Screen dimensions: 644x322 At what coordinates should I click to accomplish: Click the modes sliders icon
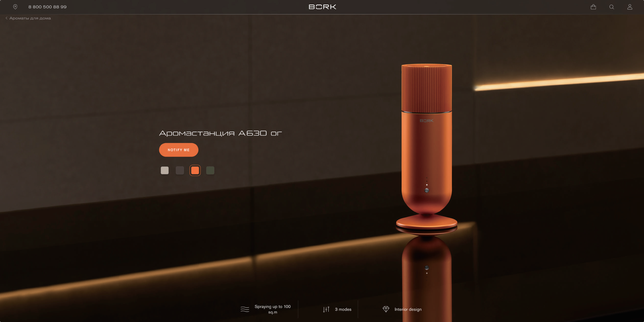326,309
